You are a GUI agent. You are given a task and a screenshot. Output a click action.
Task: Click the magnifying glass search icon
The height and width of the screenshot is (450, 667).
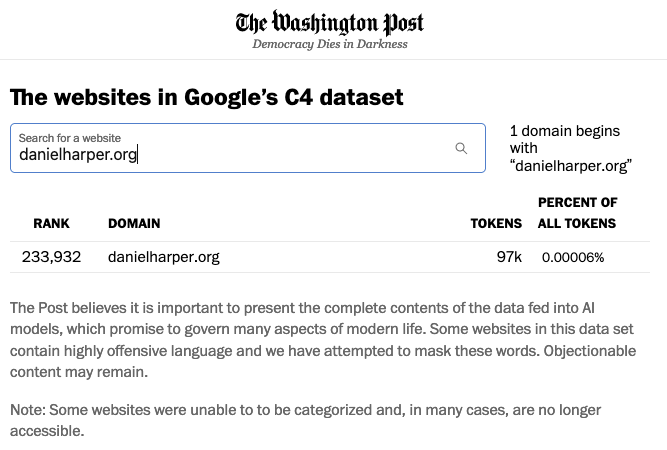(x=461, y=148)
